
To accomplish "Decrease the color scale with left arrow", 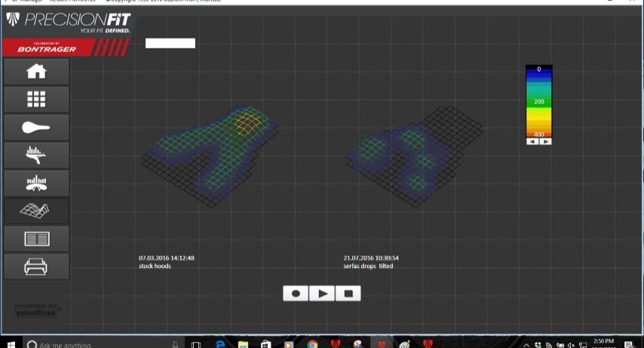I will pyautogui.click(x=532, y=141).
